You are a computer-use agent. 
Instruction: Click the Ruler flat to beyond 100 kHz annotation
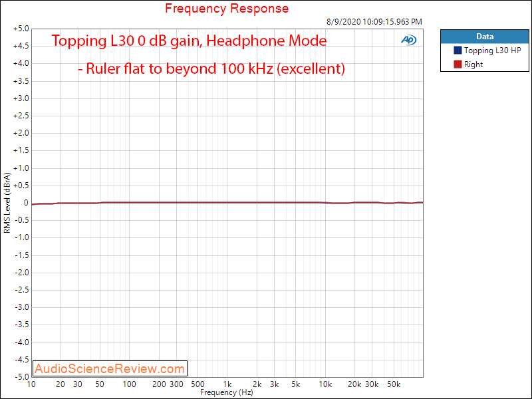pyautogui.click(x=211, y=68)
